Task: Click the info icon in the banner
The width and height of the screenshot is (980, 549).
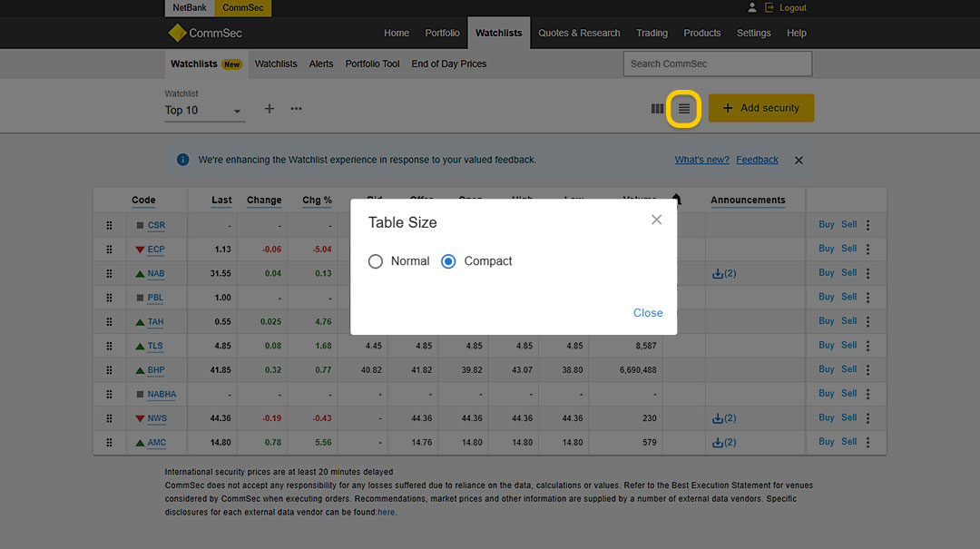Action: [x=182, y=160]
